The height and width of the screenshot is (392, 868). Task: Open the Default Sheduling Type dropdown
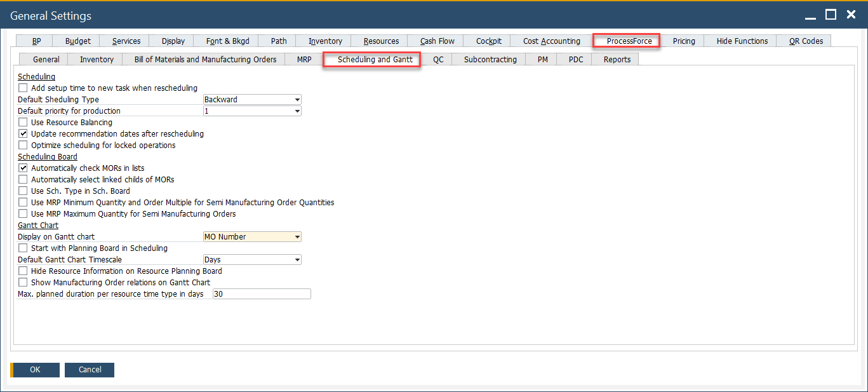[297, 99]
